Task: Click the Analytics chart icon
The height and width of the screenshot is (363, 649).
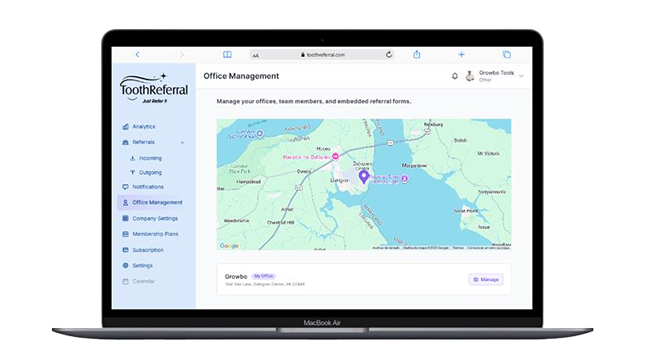Action: click(x=125, y=127)
